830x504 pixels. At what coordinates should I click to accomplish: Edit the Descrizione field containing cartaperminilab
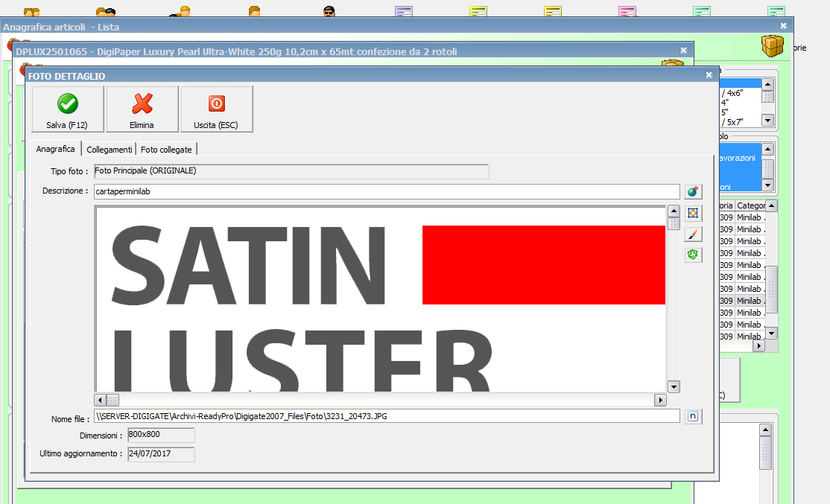387,191
